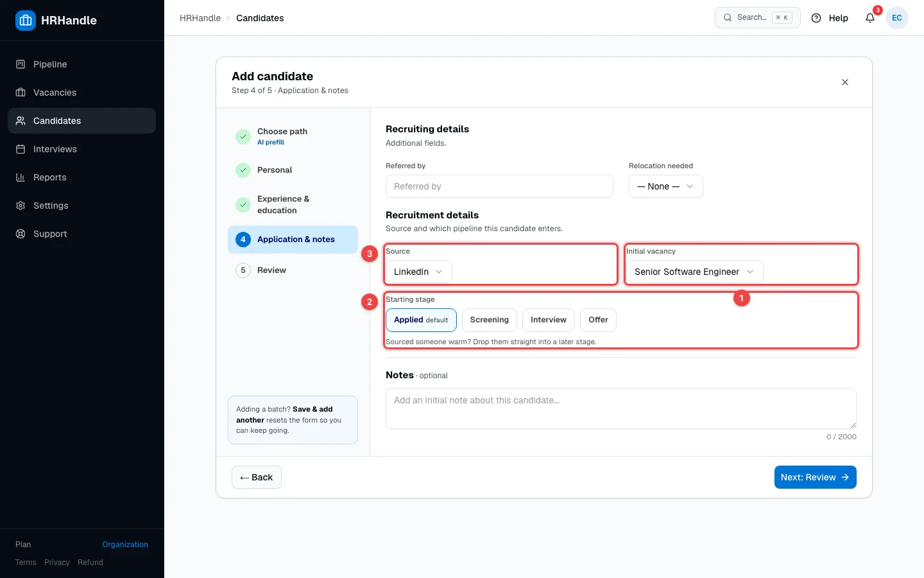
Task: Click the Help button
Action: click(830, 18)
